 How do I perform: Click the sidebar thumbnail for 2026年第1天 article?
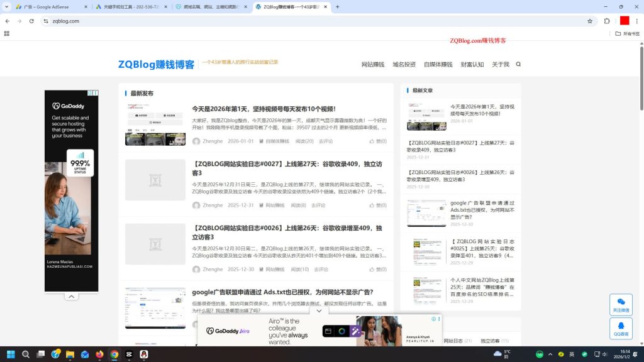[x=426, y=117]
